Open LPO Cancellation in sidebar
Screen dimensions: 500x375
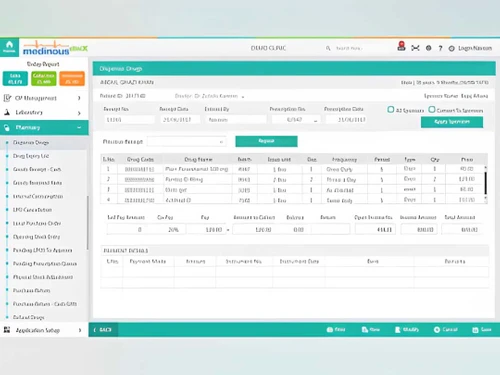coord(32,210)
